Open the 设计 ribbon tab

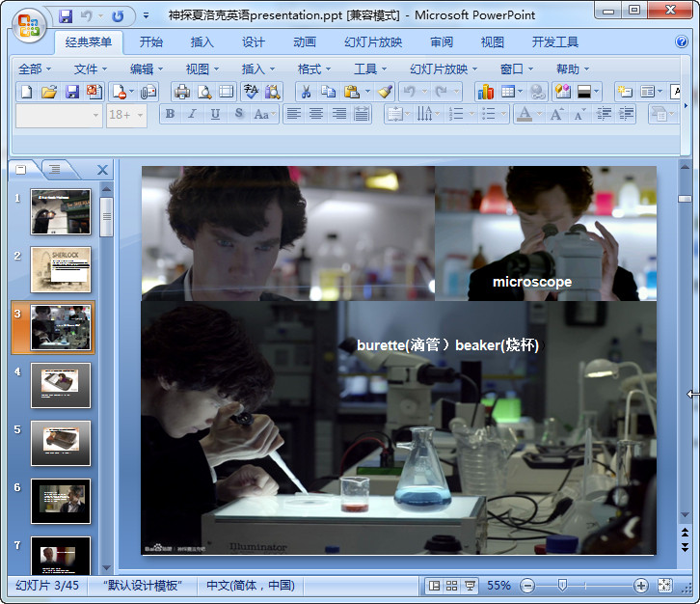[254, 42]
